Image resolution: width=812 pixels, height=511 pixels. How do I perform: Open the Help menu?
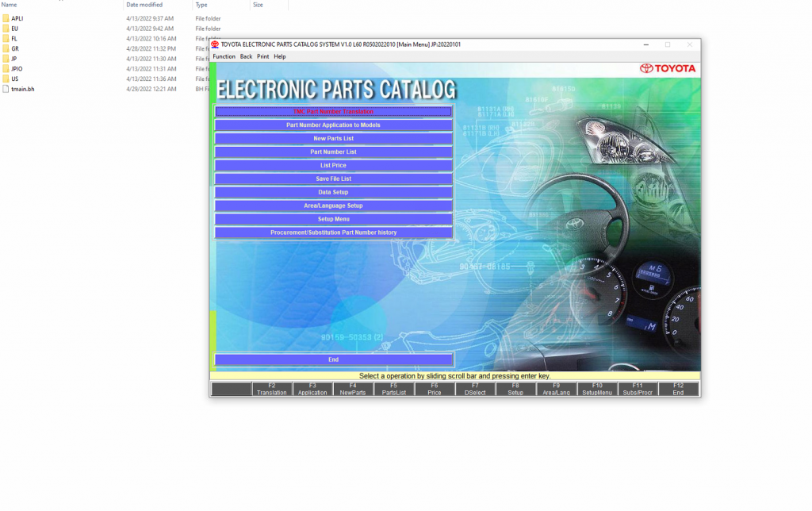click(x=279, y=56)
